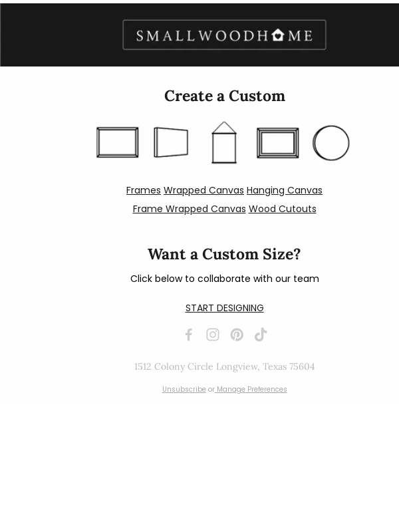
Task: Click the 'Create a Custom' heading
Action: [225, 96]
